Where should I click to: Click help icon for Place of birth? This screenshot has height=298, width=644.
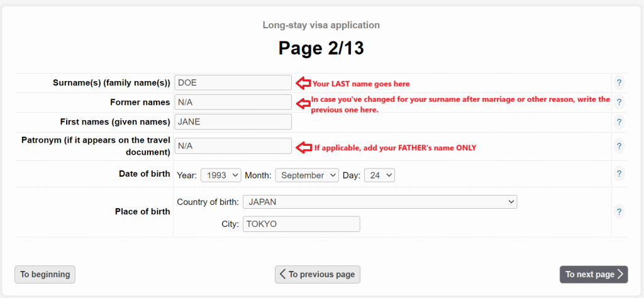[x=619, y=212]
